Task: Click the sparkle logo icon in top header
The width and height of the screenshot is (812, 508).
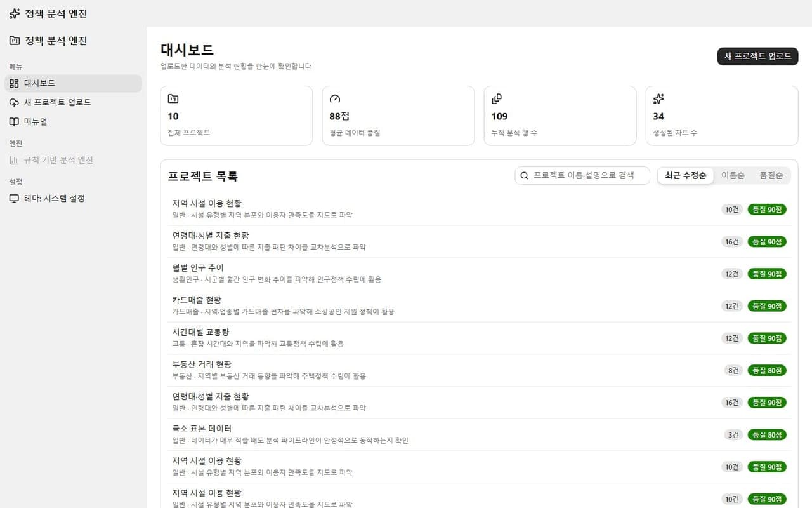Action: coord(15,13)
